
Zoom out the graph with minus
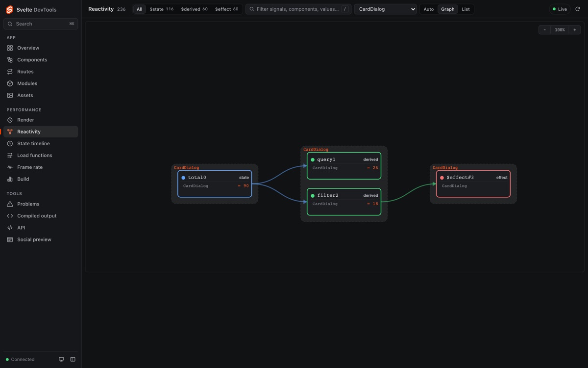(x=544, y=30)
